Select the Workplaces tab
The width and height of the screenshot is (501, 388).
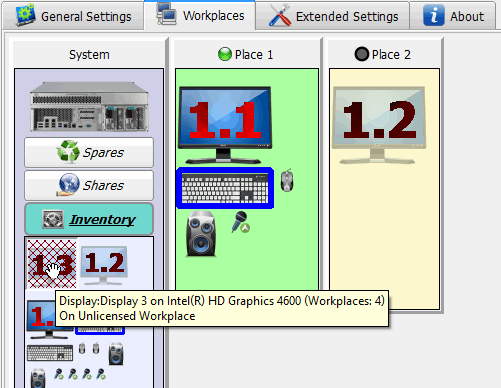click(200, 15)
